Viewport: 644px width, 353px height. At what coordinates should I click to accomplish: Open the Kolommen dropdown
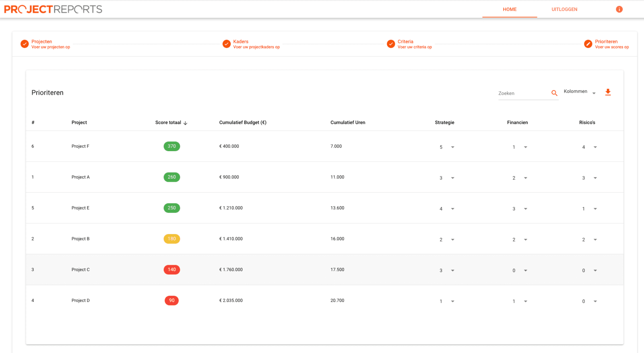[580, 92]
